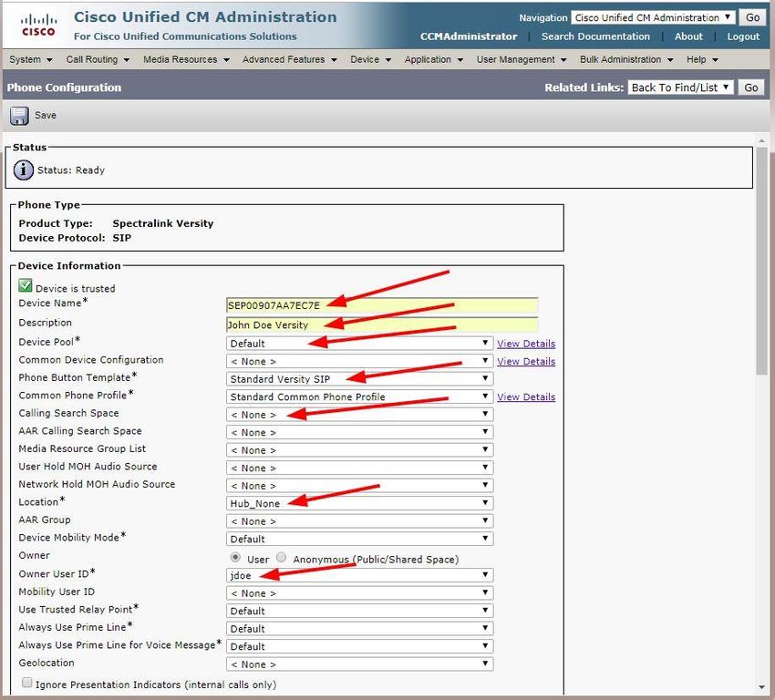This screenshot has height=700, width=775.
Task: Click the Status information icon
Action: point(23,170)
